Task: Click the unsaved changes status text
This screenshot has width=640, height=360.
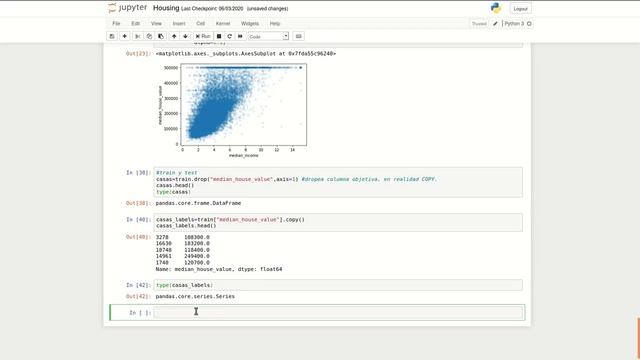Action: click(x=267, y=9)
